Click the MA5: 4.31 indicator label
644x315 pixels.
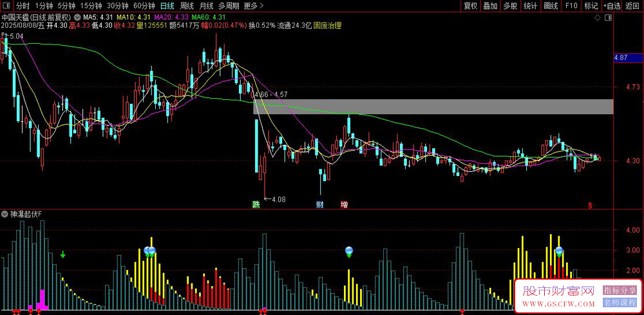[x=99, y=17]
